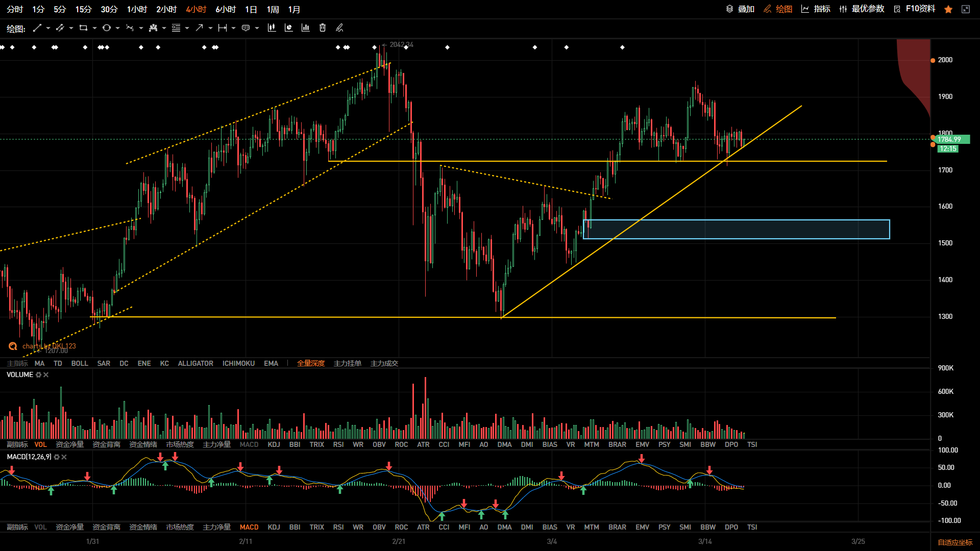
Task: Click the fullscreen expand icon
Action: pyautogui.click(x=966, y=9)
